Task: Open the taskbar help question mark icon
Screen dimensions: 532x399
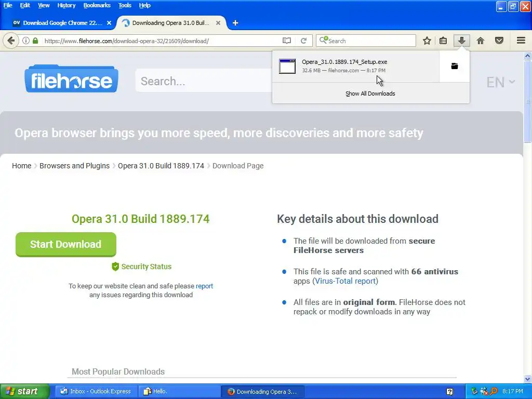Action: tap(449, 392)
